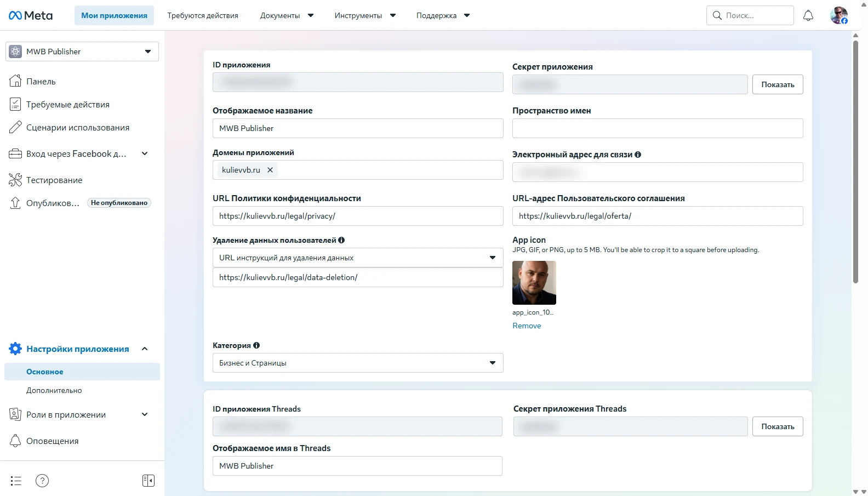Viewport: 868px width, 496px height.
Task: Click the Remove link under app icon
Action: 527,326
